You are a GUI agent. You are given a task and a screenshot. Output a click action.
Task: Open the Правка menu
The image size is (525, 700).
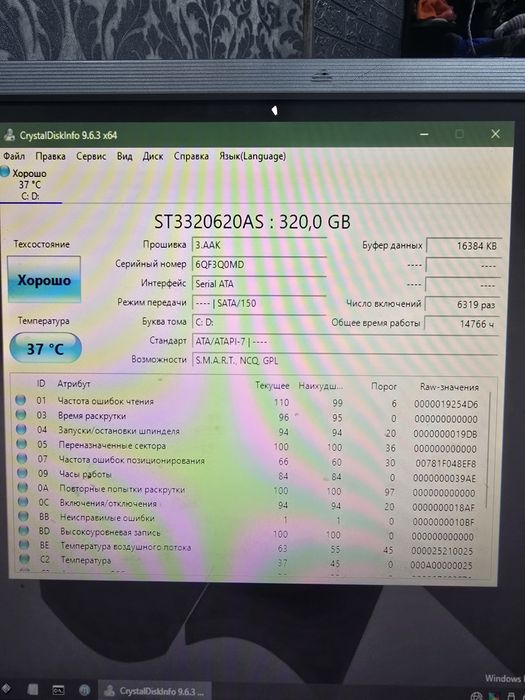tap(50, 156)
